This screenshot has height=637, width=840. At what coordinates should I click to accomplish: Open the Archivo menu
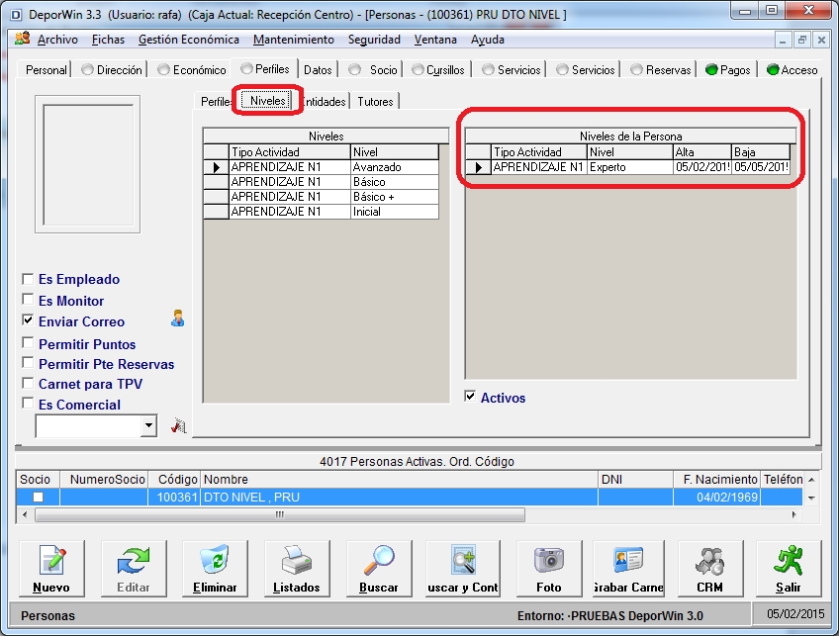pos(57,40)
